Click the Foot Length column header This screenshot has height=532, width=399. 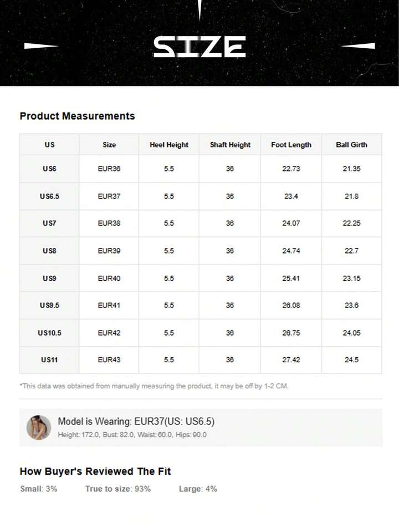(291, 145)
